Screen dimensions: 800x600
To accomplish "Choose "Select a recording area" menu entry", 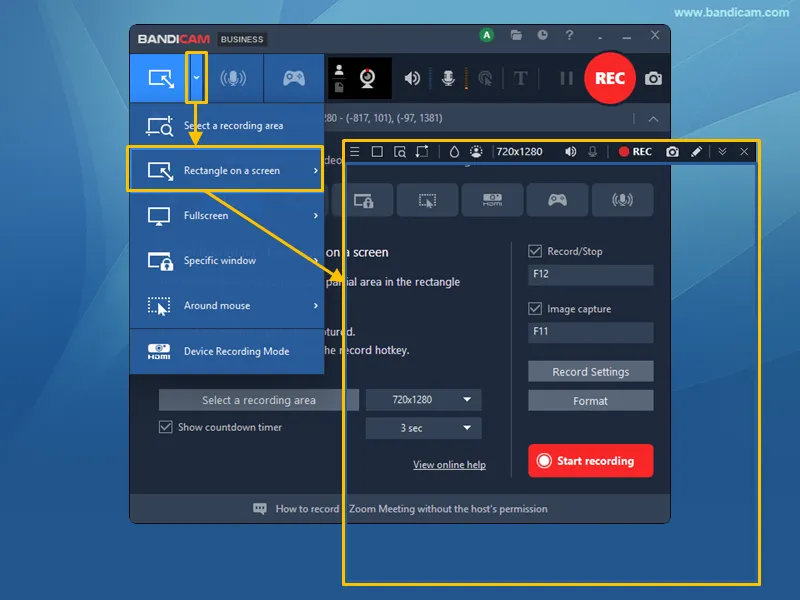I will tap(227, 126).
